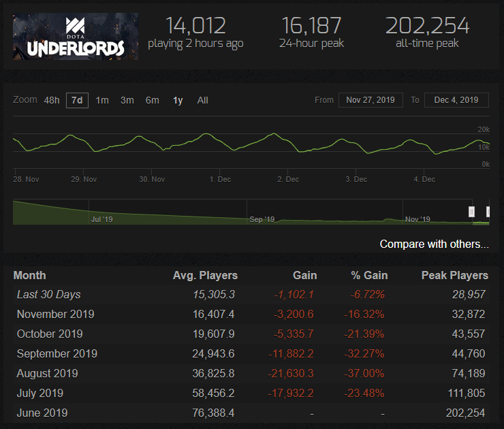Click the -3,200.6 gain value
Viewport: 504px width, 429px height.
[294, 314]
